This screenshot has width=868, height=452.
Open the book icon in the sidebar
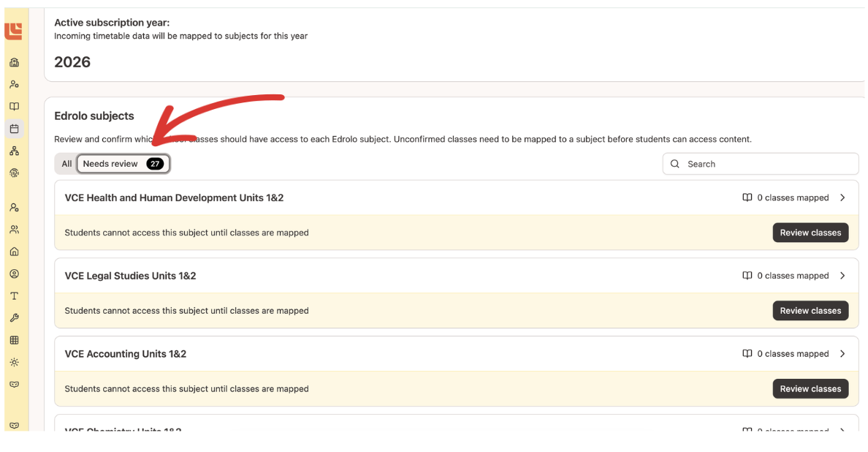[13, 106]
